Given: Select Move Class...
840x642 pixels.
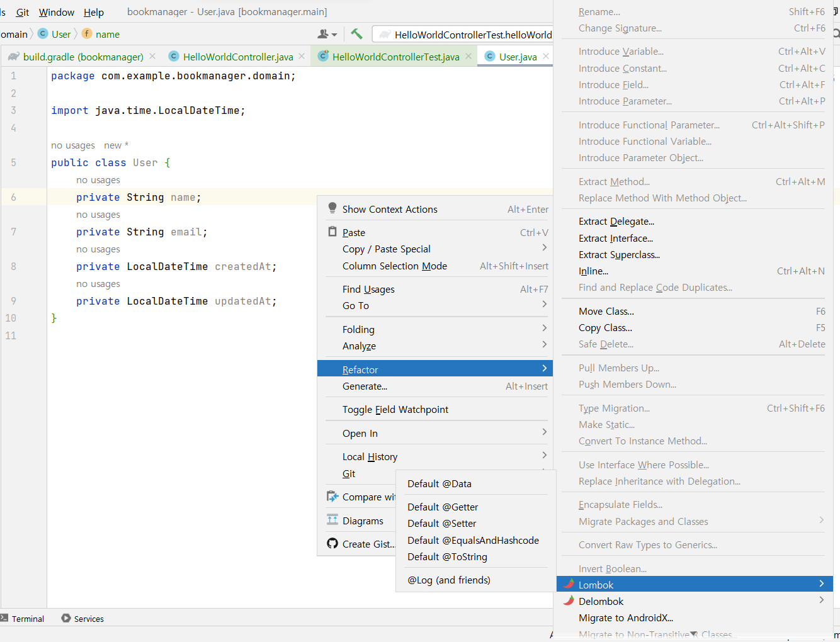Looking at the screenshot, I should 695,311.
